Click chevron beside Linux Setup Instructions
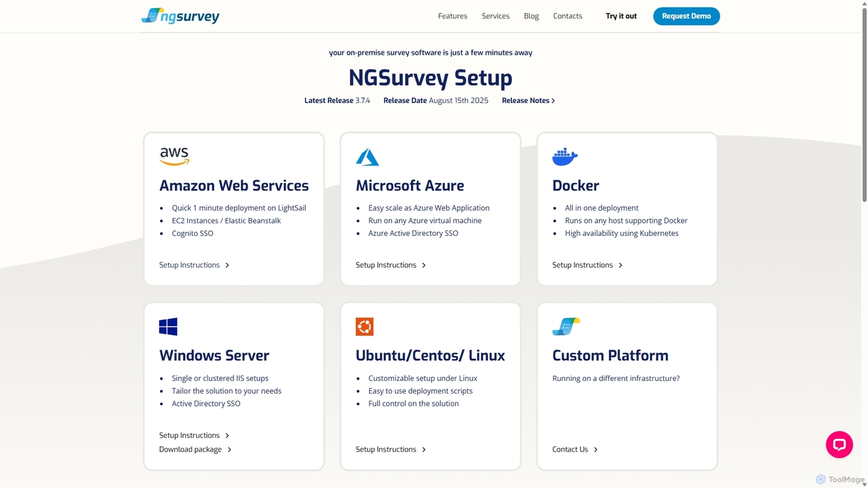Viewport: 868px width, 488px height. (424, 449)
